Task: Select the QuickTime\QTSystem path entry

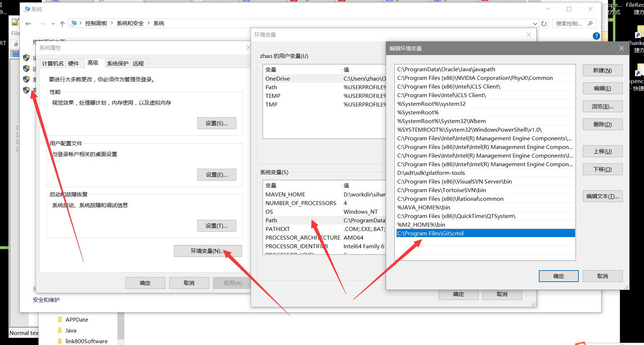Action: pos(486,216)
